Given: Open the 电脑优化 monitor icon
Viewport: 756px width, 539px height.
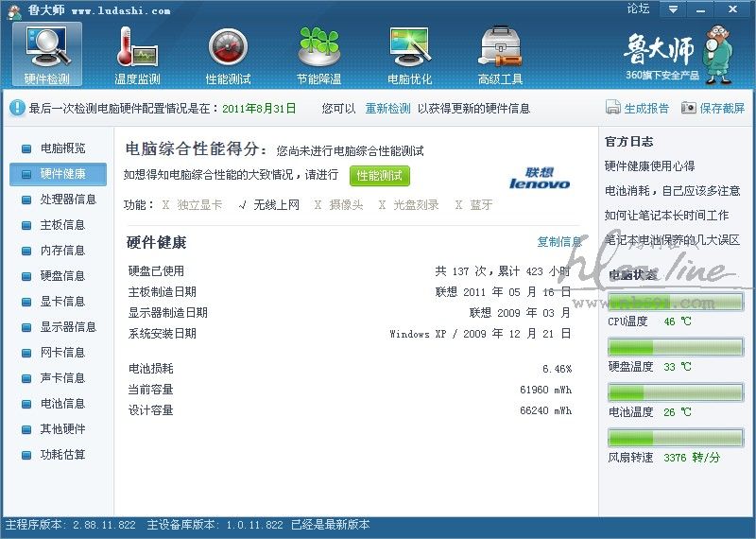Looking at the screenshot, I should (x=409, y=47).
